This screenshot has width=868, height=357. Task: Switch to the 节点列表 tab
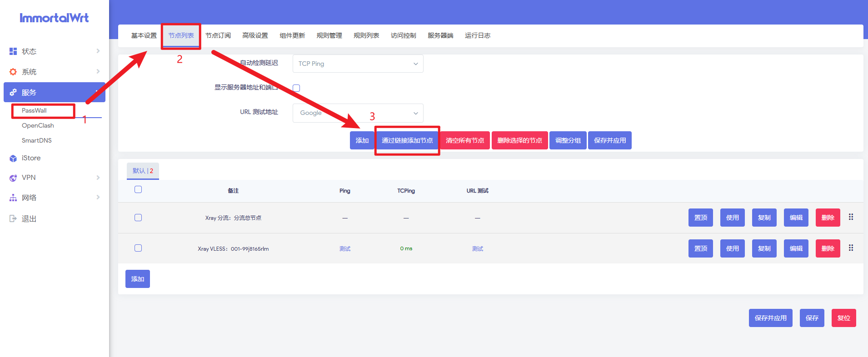[181, 35]
